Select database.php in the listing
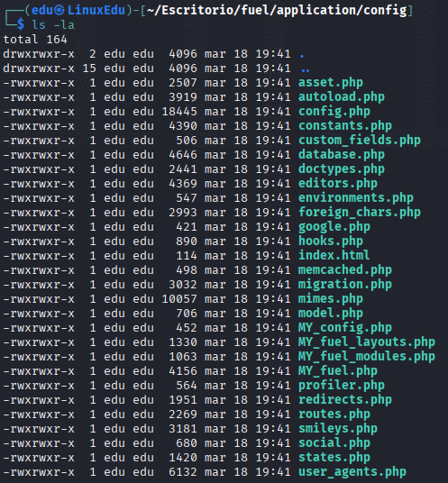 (x=342, y=155)
